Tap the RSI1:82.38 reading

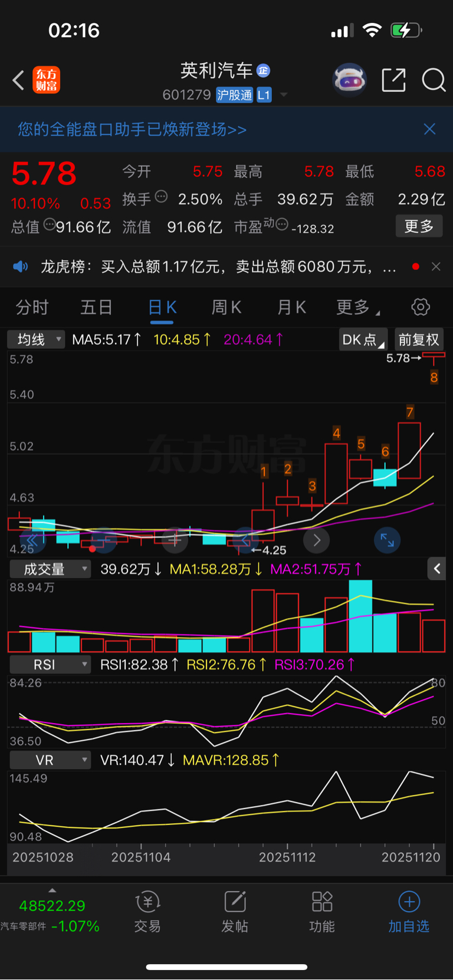140,665
